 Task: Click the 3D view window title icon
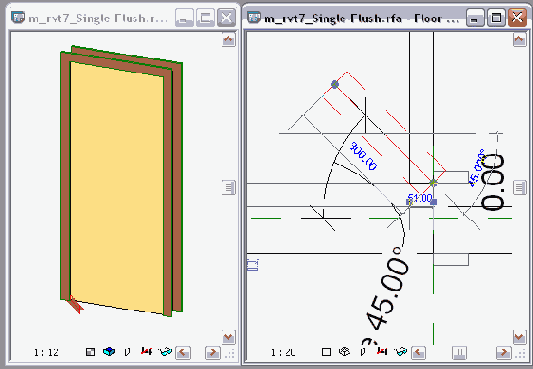18,17
